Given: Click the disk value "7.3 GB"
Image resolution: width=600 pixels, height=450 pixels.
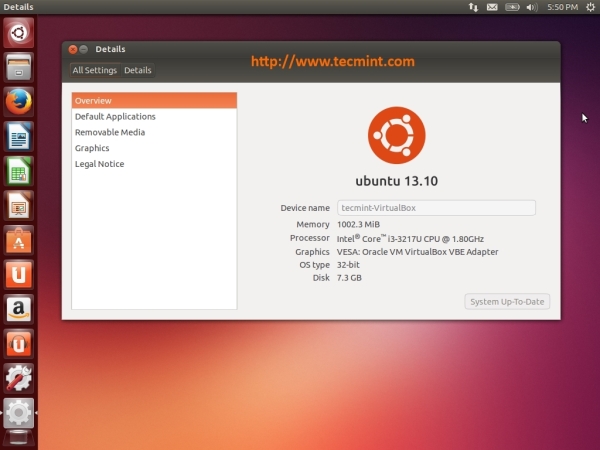Looking at the screenshot, I should click(x=349, y=278).
